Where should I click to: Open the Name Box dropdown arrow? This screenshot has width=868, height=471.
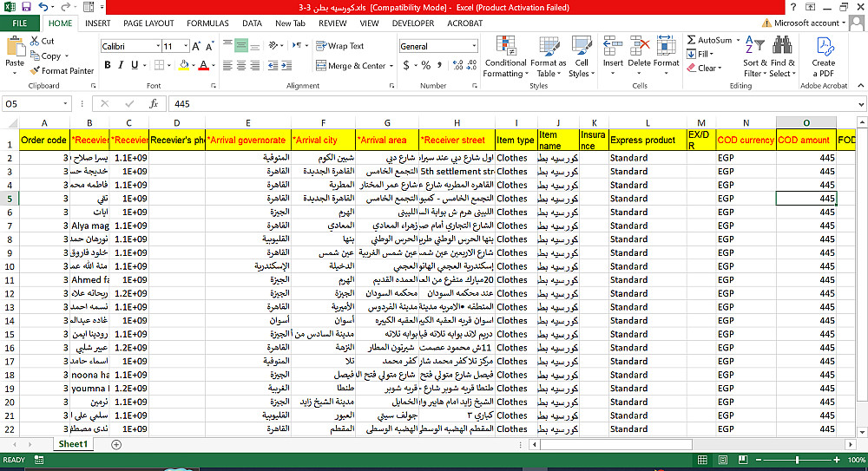click(65, 104)
